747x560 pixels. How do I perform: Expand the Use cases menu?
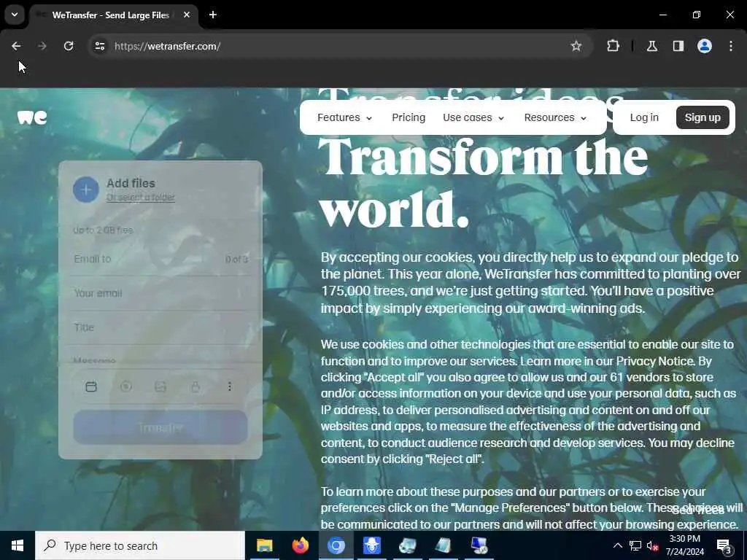click(x=473, y=117)
